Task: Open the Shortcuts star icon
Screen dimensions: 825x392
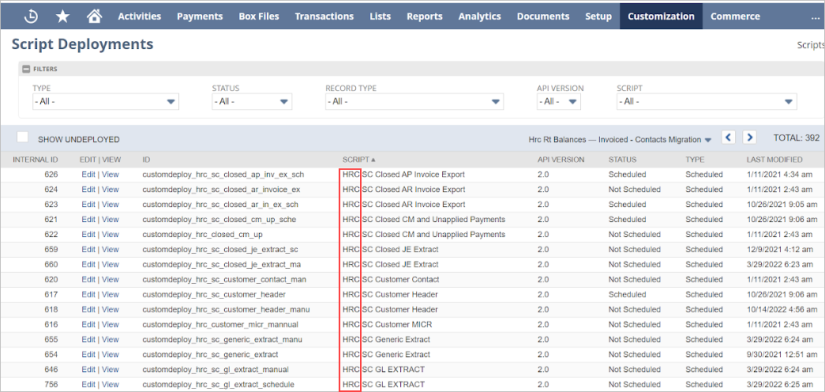Action: (x=63, y=16)
